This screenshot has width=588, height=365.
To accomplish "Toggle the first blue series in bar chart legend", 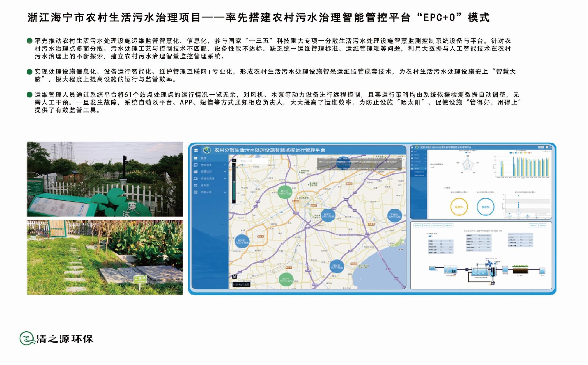I will pos(510,153).
